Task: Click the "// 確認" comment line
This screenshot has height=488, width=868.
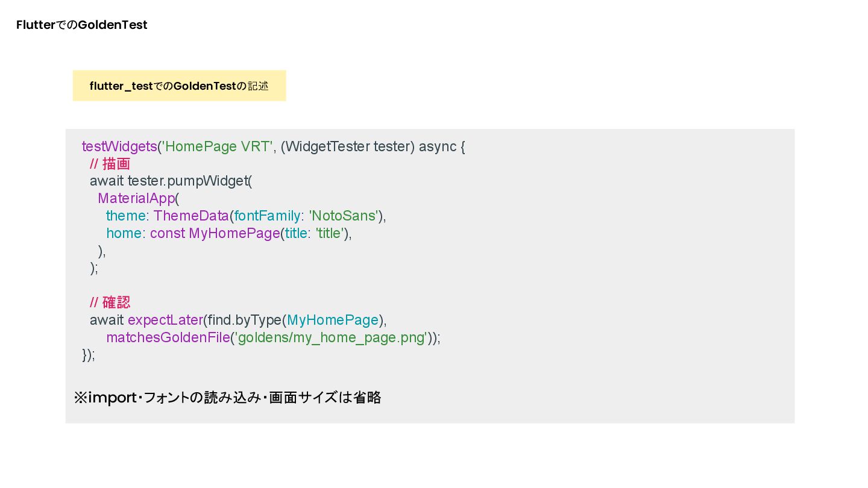Action: (x=110, y=302)
